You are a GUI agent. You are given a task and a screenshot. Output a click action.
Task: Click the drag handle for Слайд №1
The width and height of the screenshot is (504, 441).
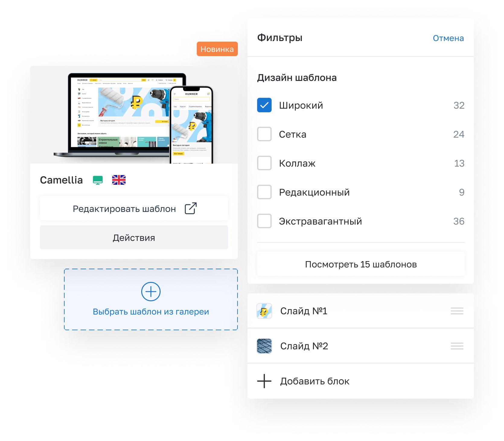click(x=457, y=311)
